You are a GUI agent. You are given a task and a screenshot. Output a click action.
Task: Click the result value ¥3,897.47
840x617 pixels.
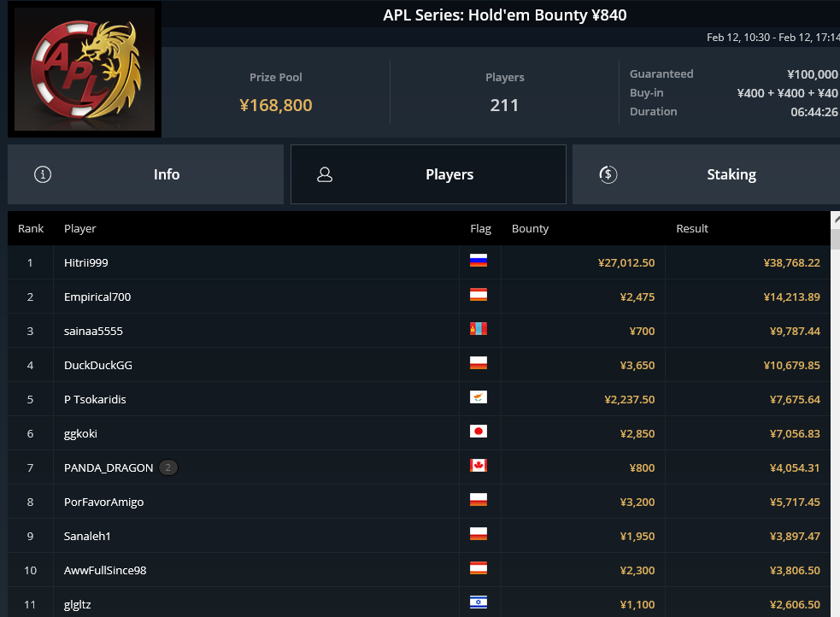point(795,536)
